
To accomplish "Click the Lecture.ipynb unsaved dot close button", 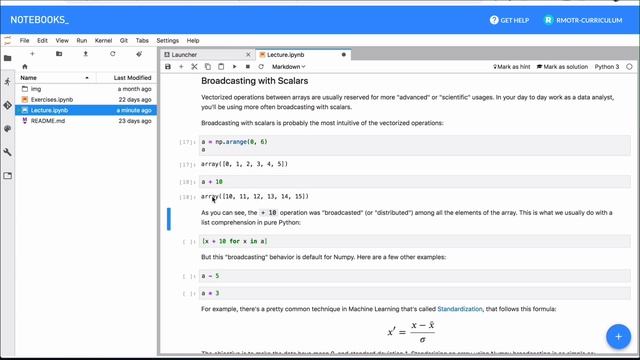I will (344, 55).
